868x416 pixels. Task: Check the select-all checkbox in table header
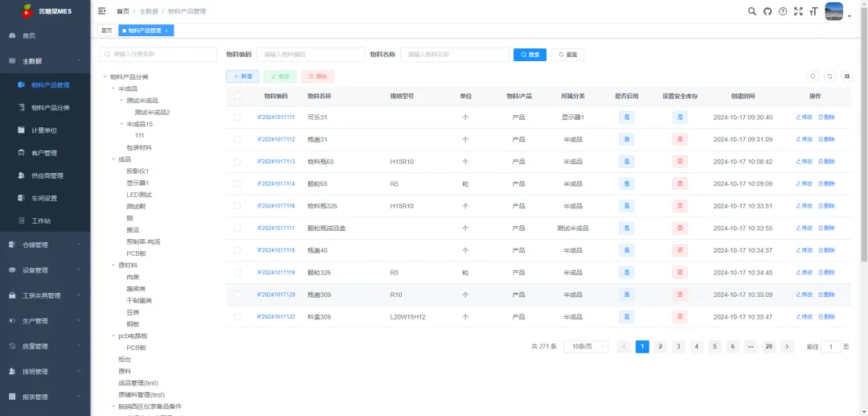click(x=237, y=96)
